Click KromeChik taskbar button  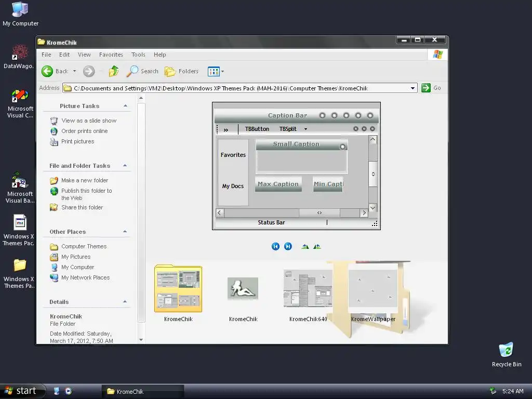(x=142, y=392)
